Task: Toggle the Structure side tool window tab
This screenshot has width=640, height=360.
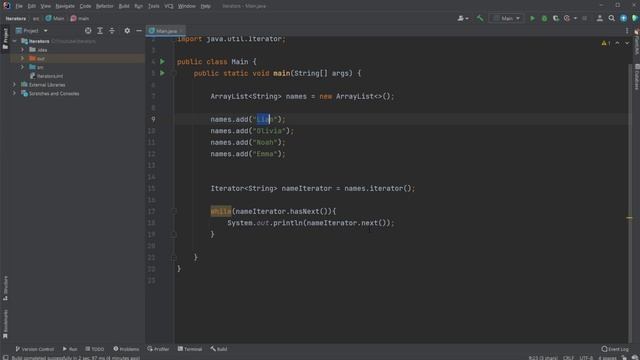Action: pyautogui.click(x=5, y=288)
